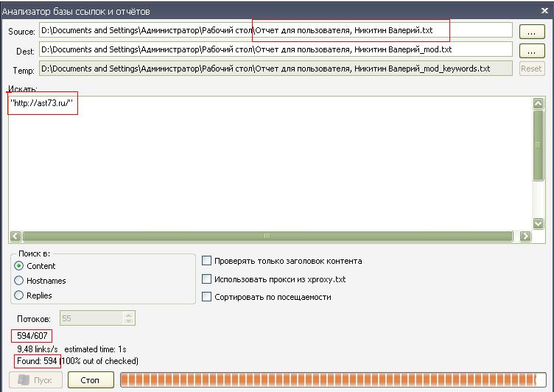Image resolution: width=554 pixels, height=392 pixels.
Task: Click the Temp keywords file path field
Action: point(276,69)
